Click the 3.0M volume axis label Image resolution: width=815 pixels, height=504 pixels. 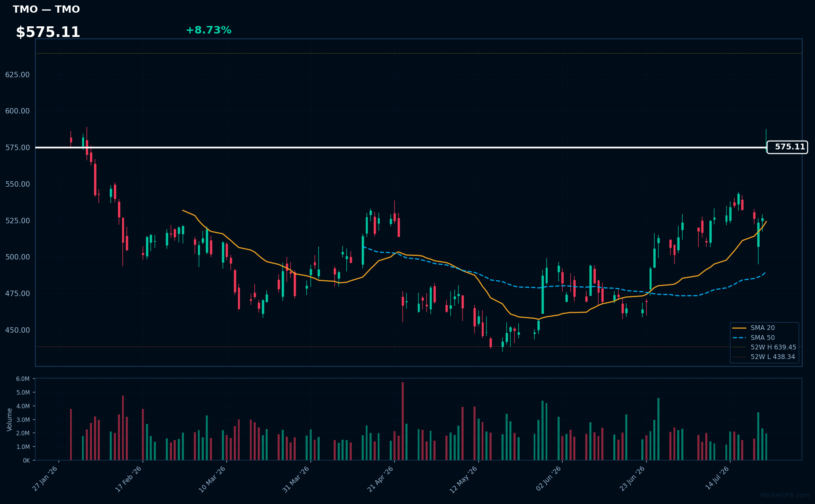(x=23, y=420)
